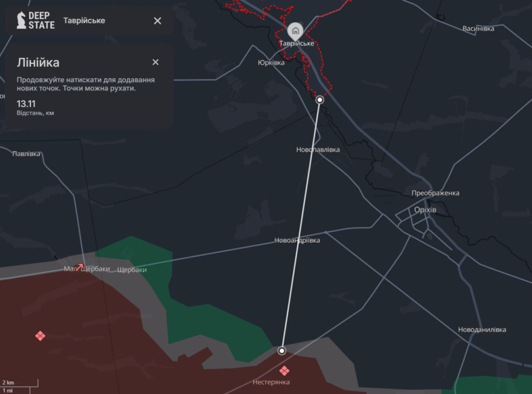Click the Новоданилівка settlement label
The image size is (532, 394).
click(x=482, y=330)
